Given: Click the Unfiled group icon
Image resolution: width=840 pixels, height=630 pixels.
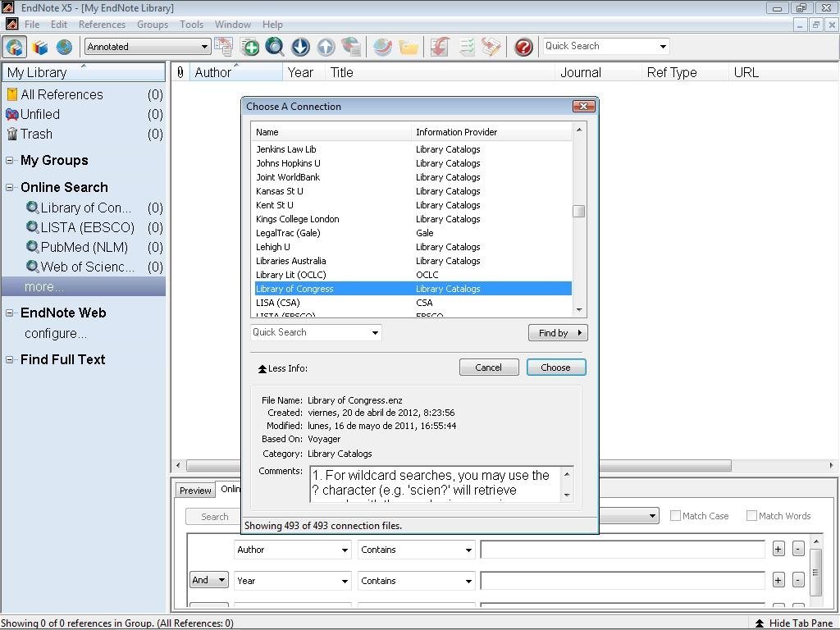Looking at the screenshot, I should 11,114.
